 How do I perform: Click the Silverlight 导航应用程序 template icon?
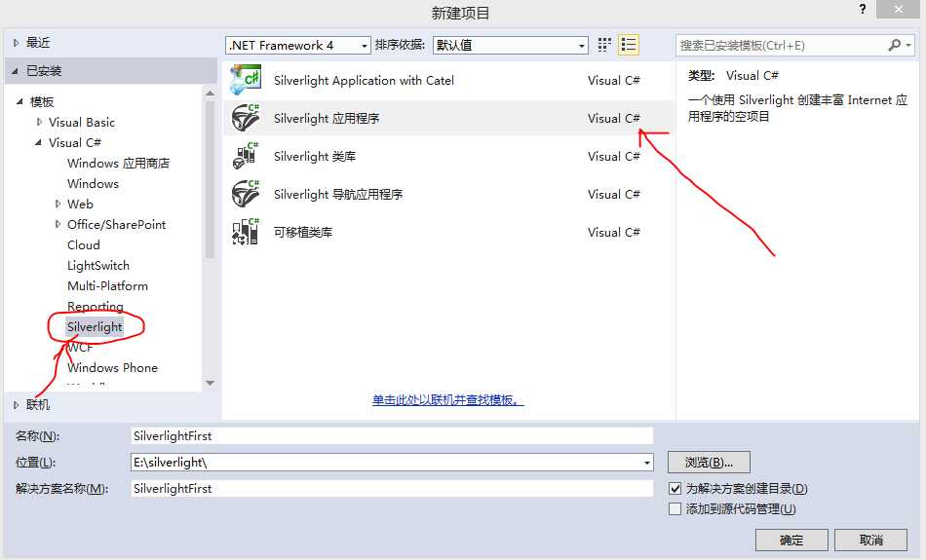click(245, 194)
